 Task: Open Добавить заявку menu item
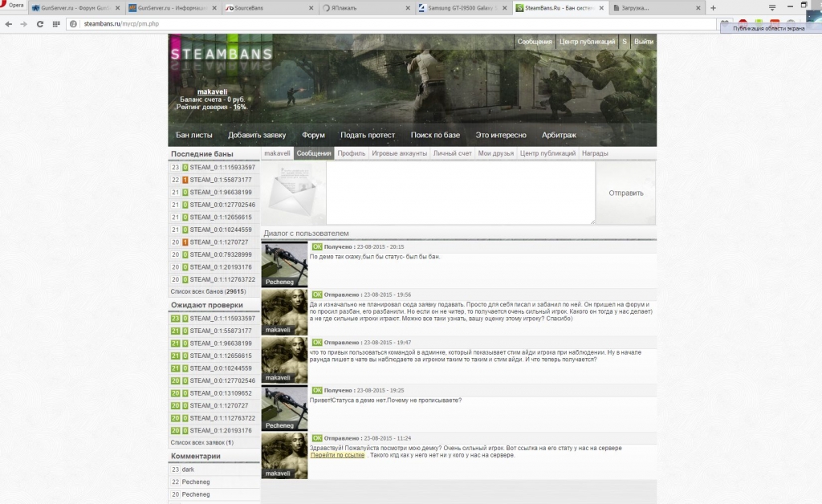(x=257, y=135)
